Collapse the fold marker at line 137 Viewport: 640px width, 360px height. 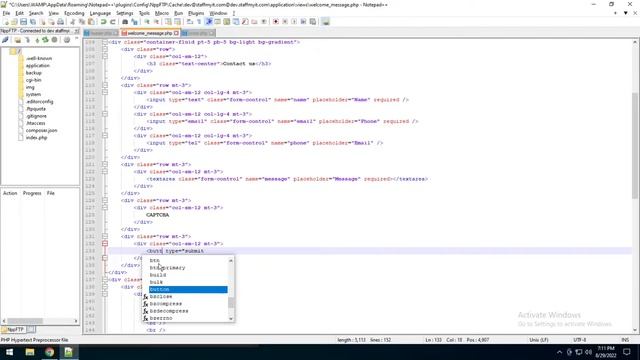105,280
